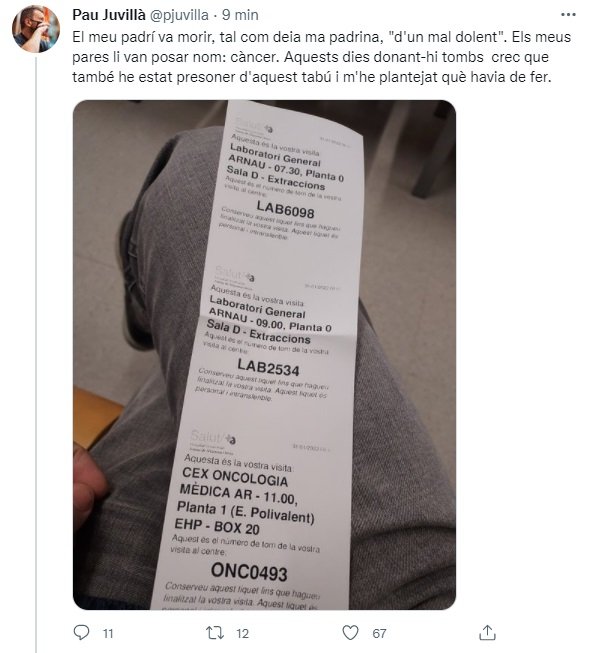Click the 9 min timestamp

[x=240, y=15]
